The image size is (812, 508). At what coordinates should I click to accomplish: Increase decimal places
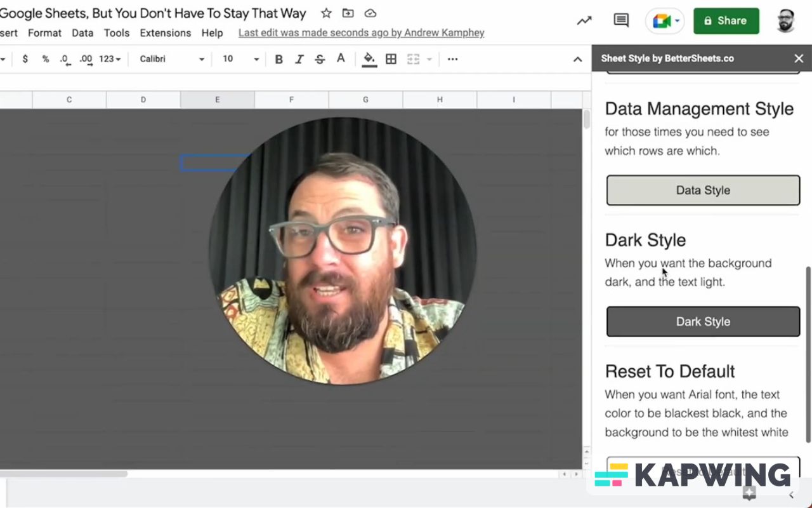coord(86,59)
